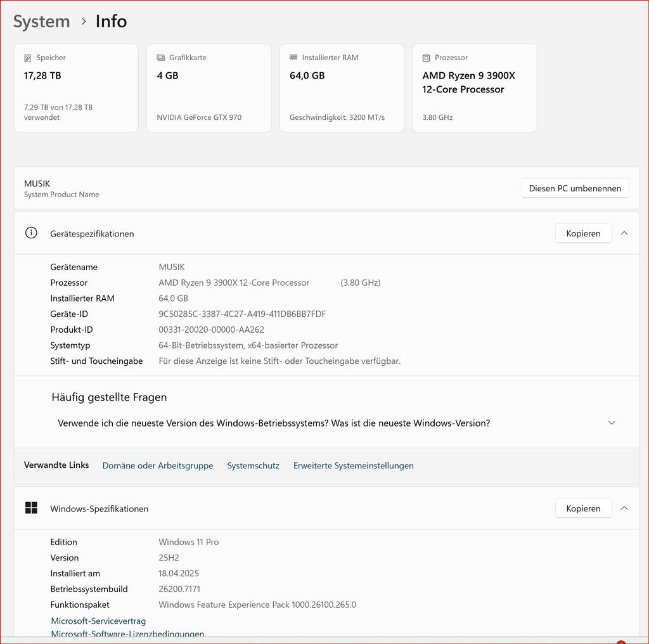
Task: Click the info icon beside Gerätespezifikationen
Action: click(x=31, y=233)
